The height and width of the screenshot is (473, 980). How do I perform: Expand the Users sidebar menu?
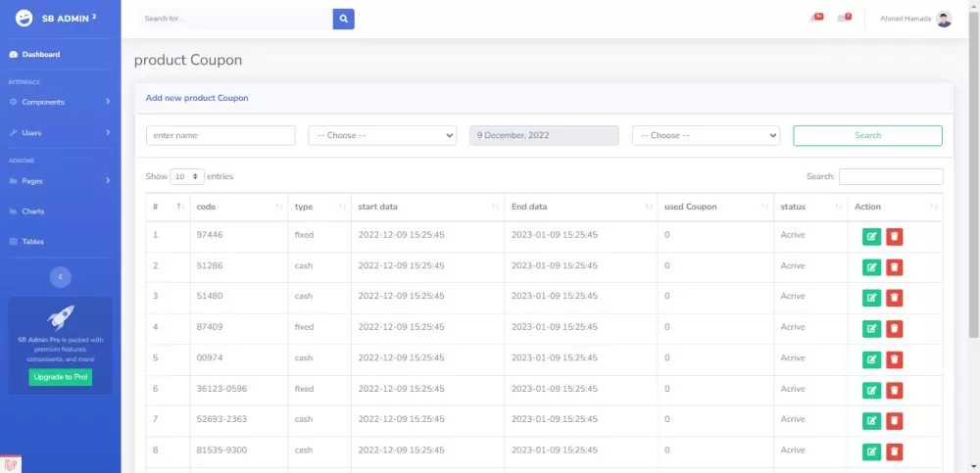pos(61,132)
